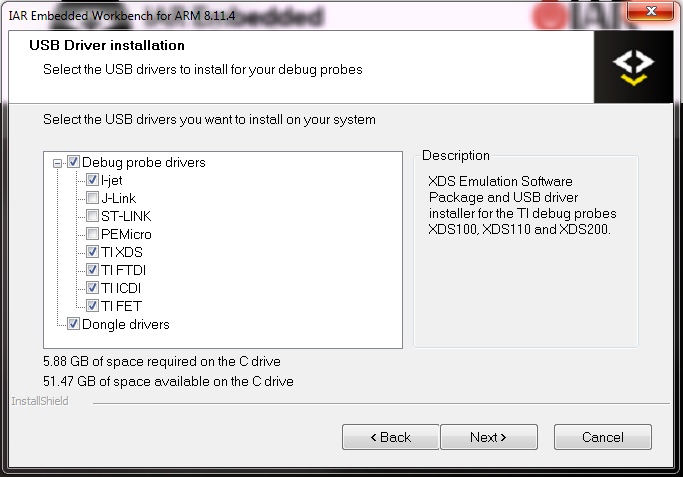
Task: Uncheck the I-jet driver checkbox
Action: pyautogui.click(x=92, y=180)
